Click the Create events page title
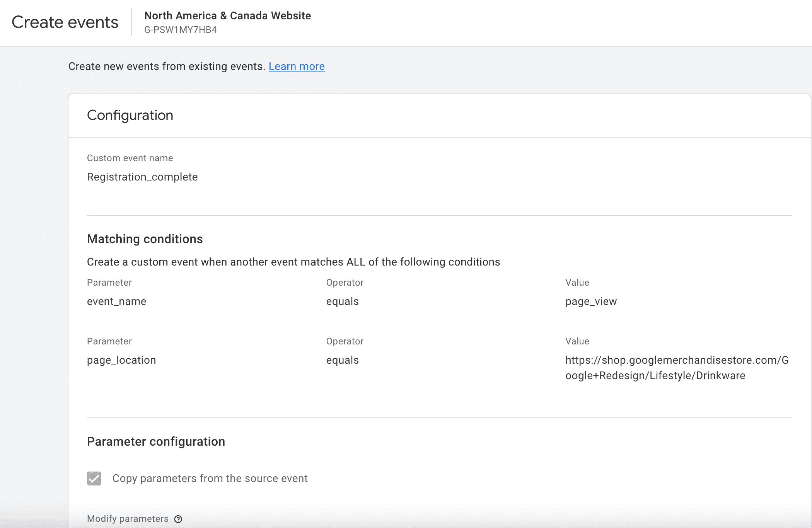Image resolution: width=812 pixels, height=528 pixels. [x=65, y=22]
